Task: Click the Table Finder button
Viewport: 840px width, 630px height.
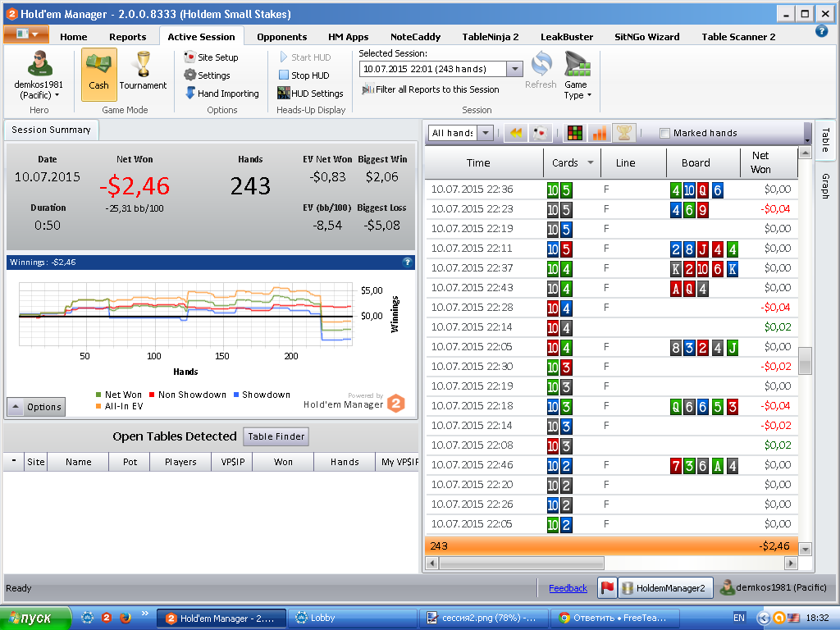Action: coord(276,436)
